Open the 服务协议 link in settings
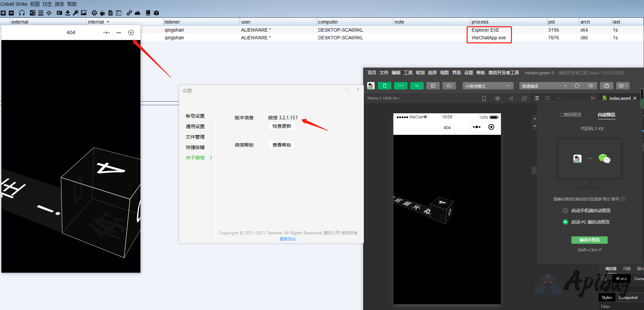 pyautogui.click(x=288, y=239)
